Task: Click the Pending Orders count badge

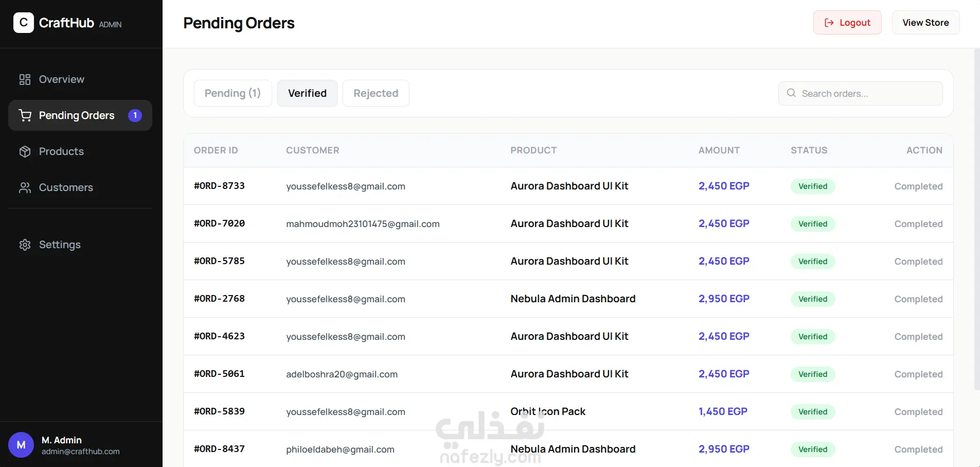Action: coord(135,115)
